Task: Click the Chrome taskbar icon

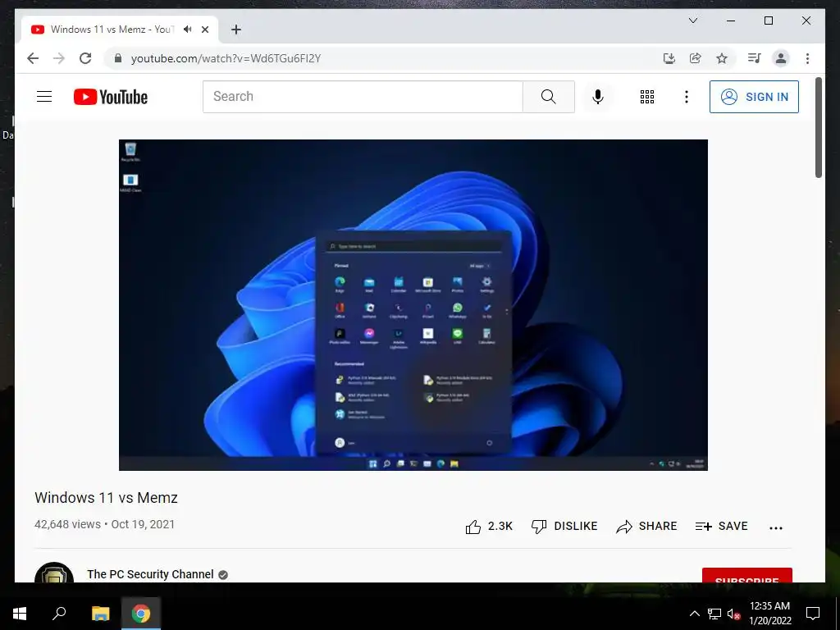Action: point(141,614)
